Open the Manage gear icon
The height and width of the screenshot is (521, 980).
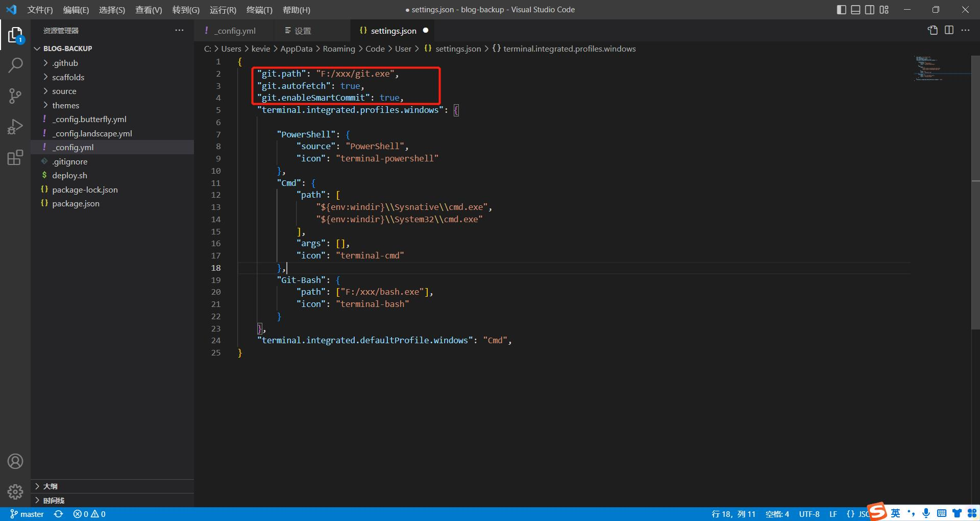pos(15,491)
